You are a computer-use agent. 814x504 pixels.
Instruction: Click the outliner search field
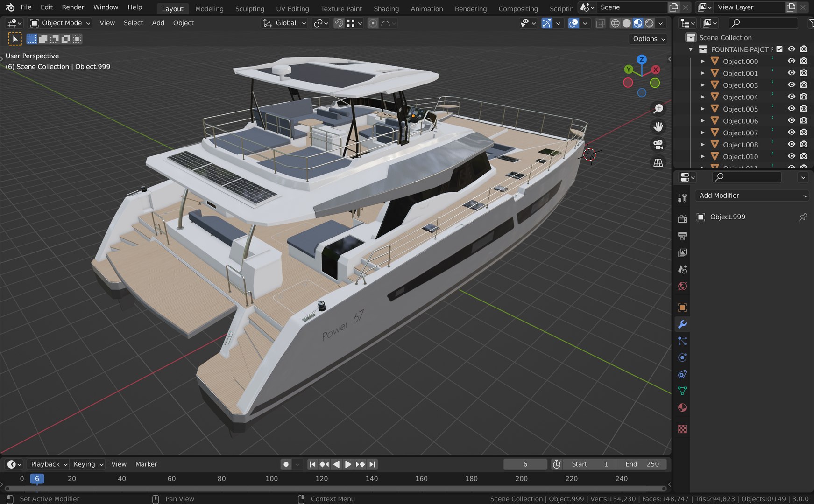click(763, 23)
